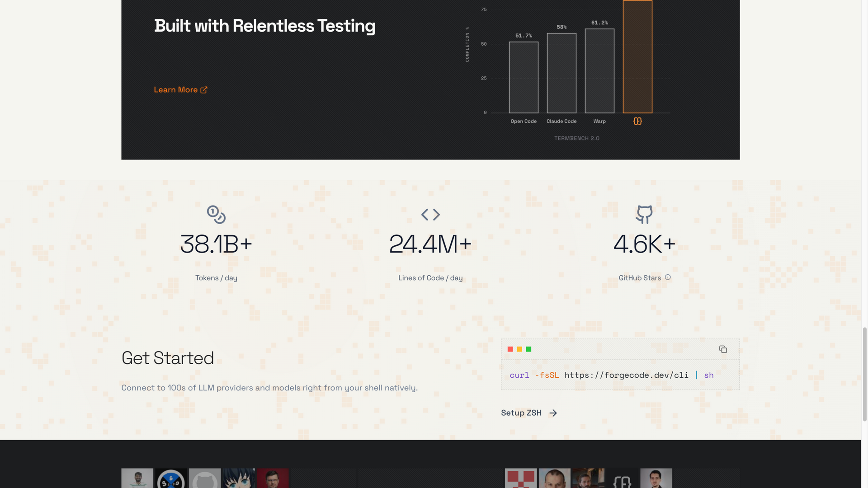868x488 pixels.
Task: Click the page vertical scrollbar thumb
Action: (x=865, y=374)
